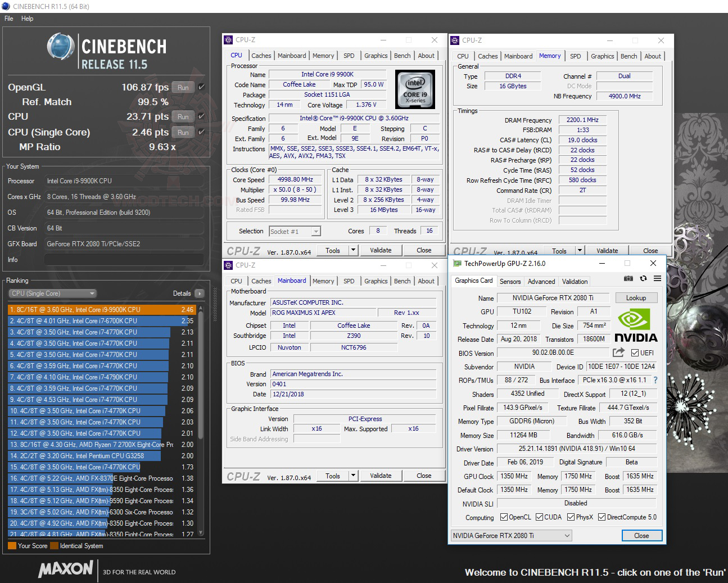Click Validate in the CPU-Z CPU window
The width and height of the screenshot is (728, 583).
[381, 250]
